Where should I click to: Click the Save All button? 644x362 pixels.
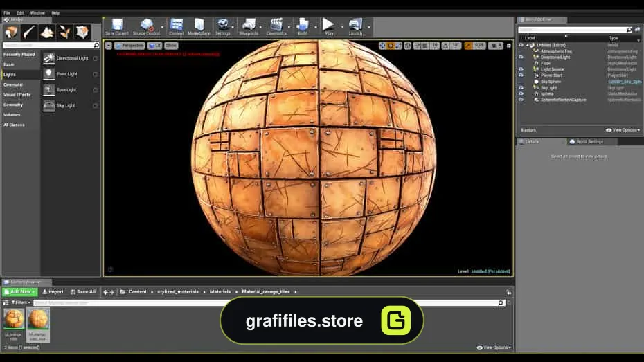click(83, 292)
